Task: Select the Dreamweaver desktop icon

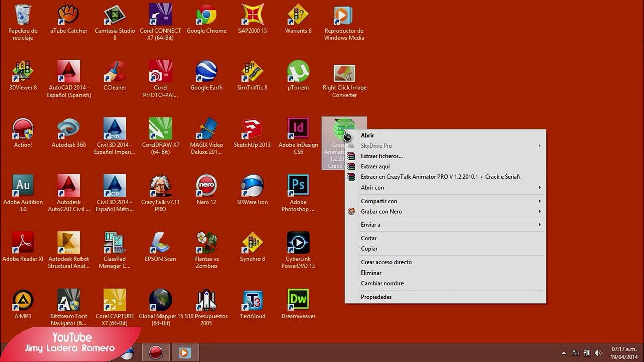Action: tap(298, 305)
